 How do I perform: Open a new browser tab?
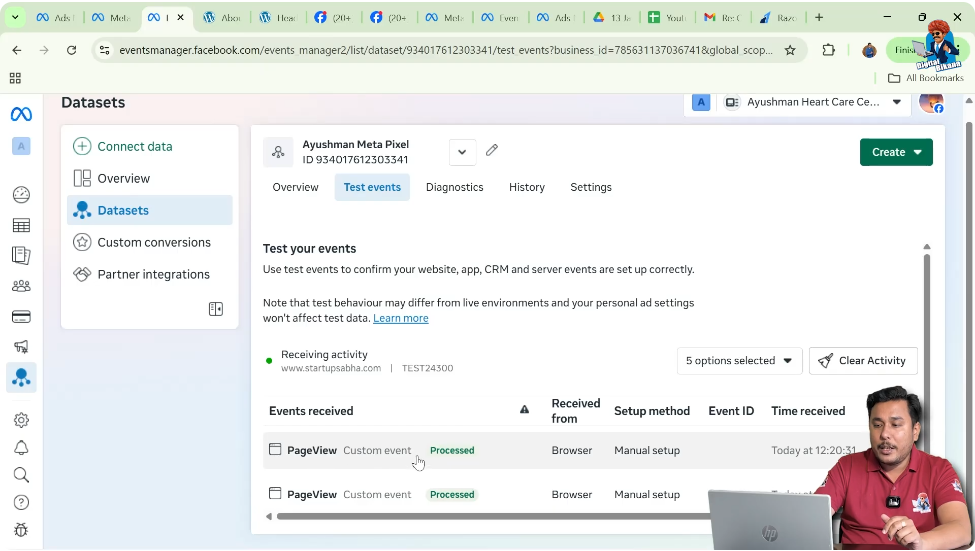tap(819, 17)
